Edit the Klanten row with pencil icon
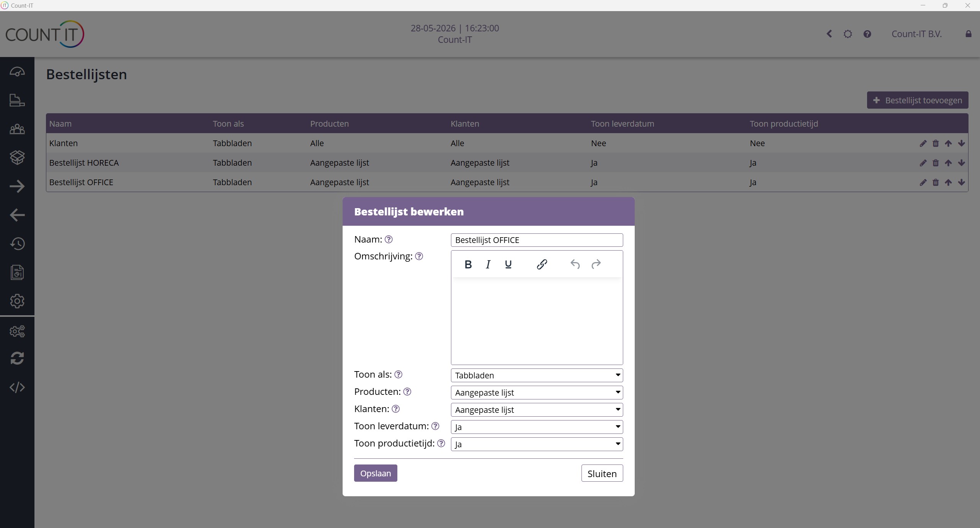980x528 pixels. click(x=923, y=143)
